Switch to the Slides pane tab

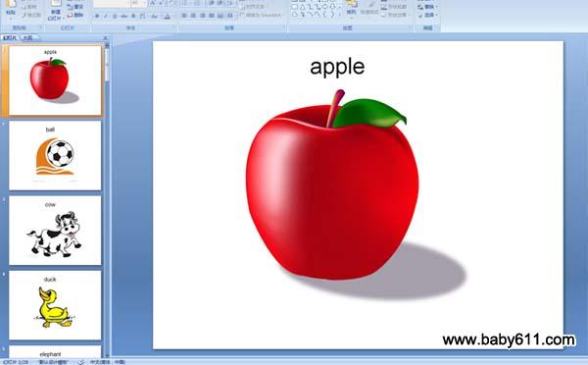pyautogui.click(x=10, y=37)
